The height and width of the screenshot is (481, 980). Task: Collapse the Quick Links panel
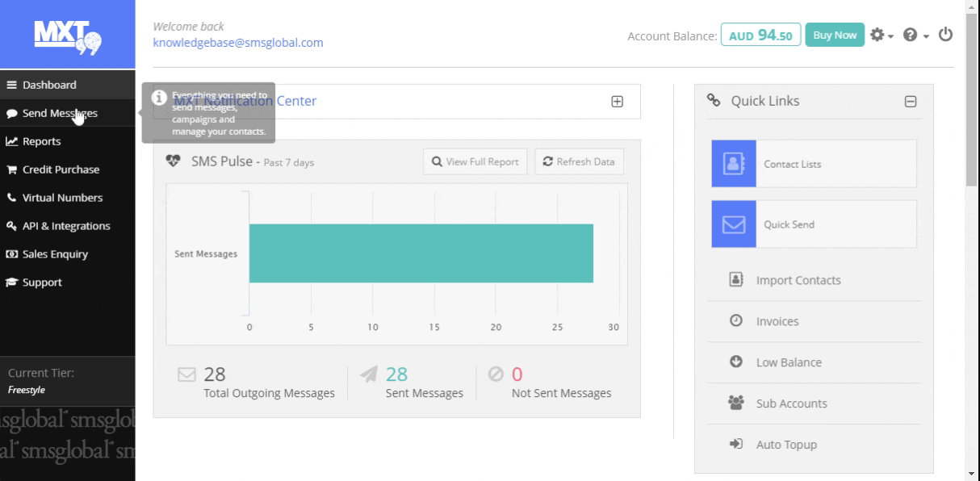pos(910,102)
